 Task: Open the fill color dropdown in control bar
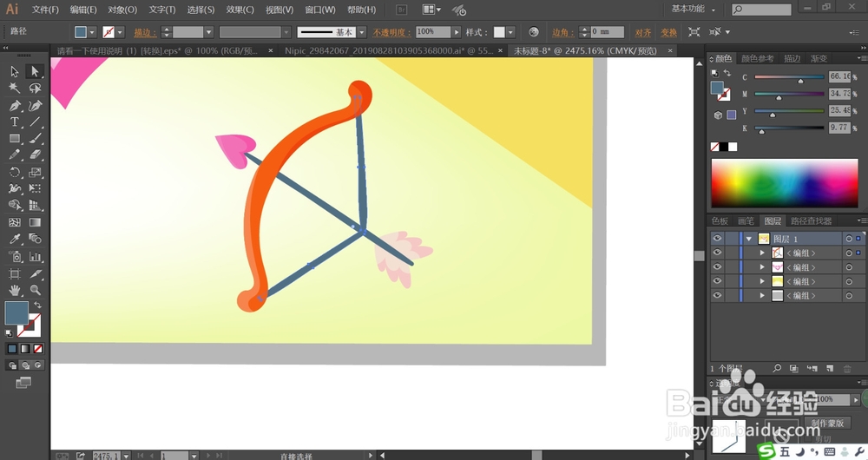92,32
